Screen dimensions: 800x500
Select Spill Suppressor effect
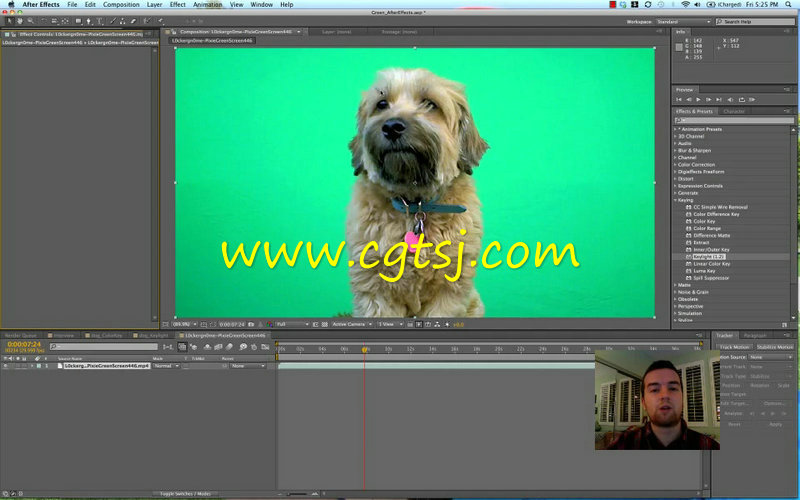click(x=711, y=278)
